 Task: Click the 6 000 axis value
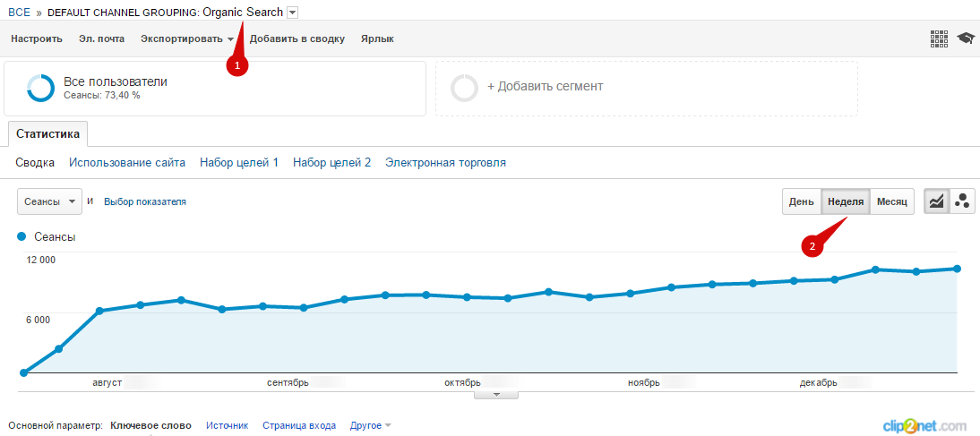[39, 320]
